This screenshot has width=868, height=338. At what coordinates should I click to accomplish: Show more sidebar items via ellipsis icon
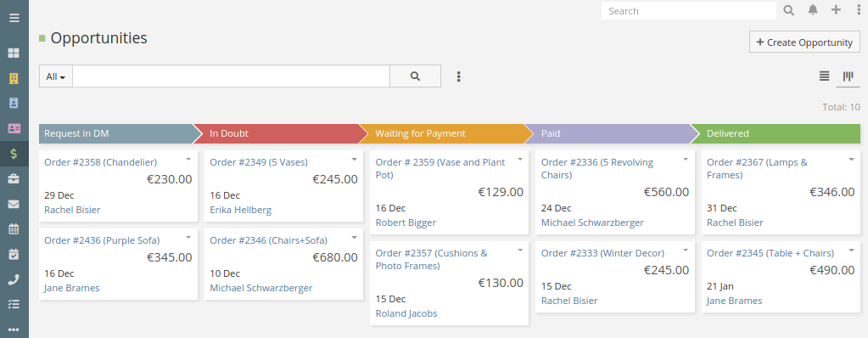[14, 330]
